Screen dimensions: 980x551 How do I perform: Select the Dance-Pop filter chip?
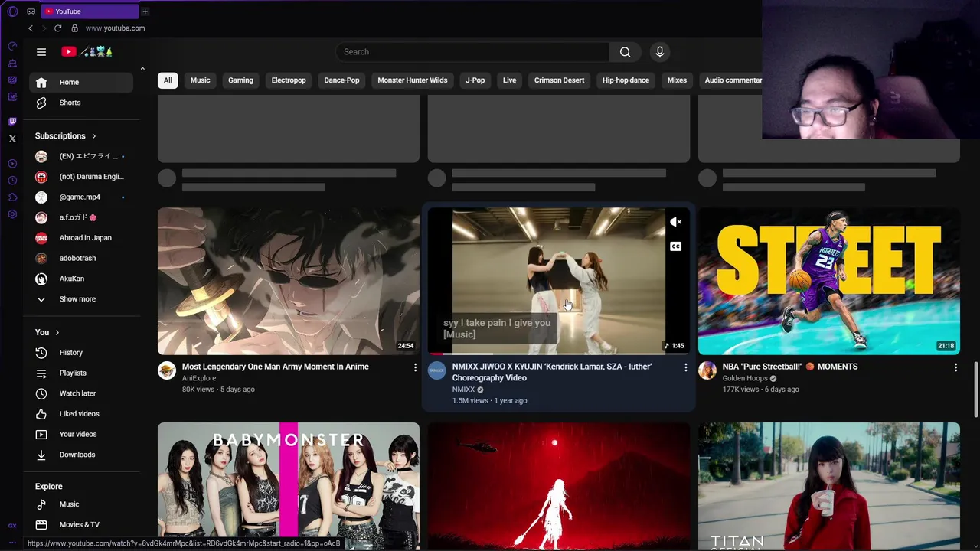pyautogui.click(x=341, y=80)
